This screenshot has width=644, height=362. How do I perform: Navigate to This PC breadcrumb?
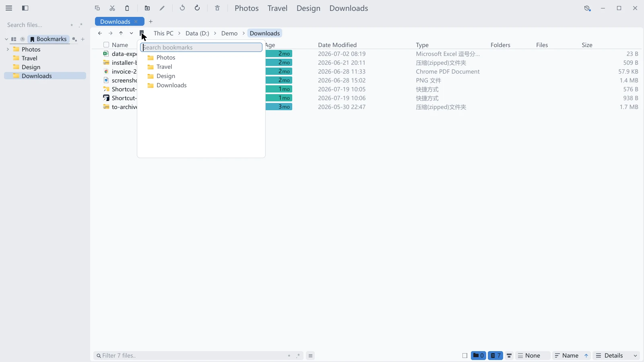point(163,33)
